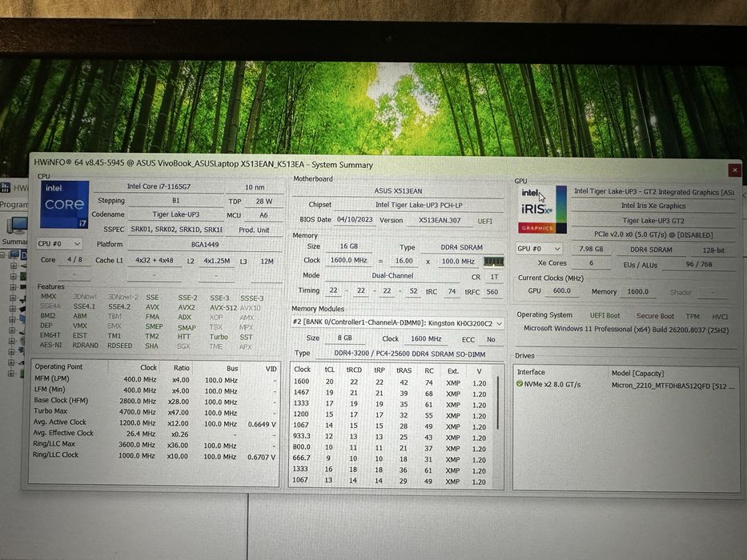Click the Prod. Unit field
Image resolution: width=747 pixels, height=560 pixels.
pos(255,230)
